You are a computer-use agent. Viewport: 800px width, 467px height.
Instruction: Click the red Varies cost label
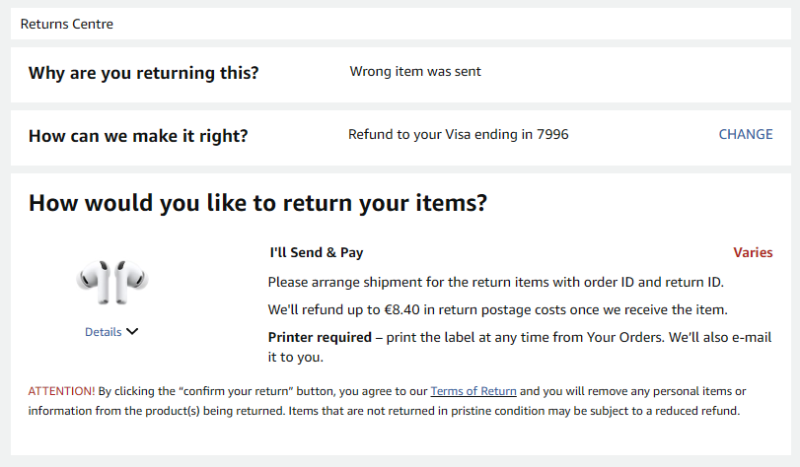753,253
